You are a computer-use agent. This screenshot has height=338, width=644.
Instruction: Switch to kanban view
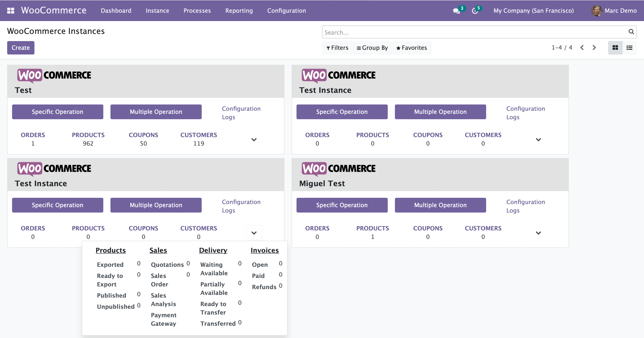pos(615,48)
